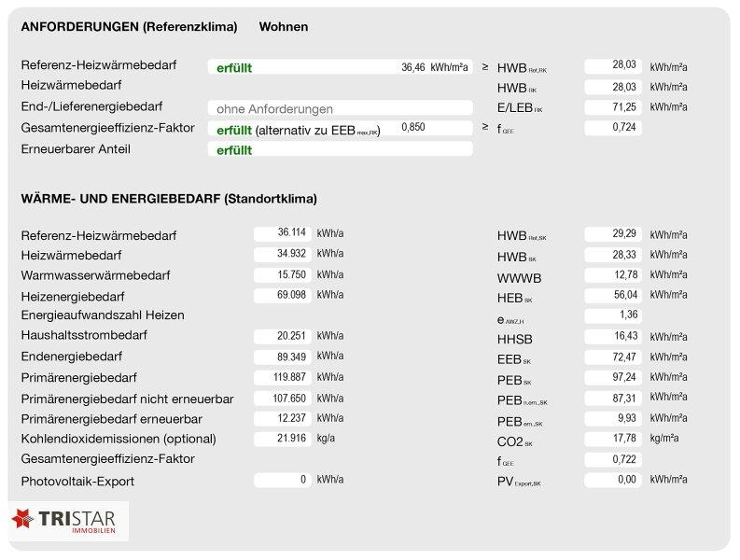Click the Wohnen label in header

coord(283,27)
